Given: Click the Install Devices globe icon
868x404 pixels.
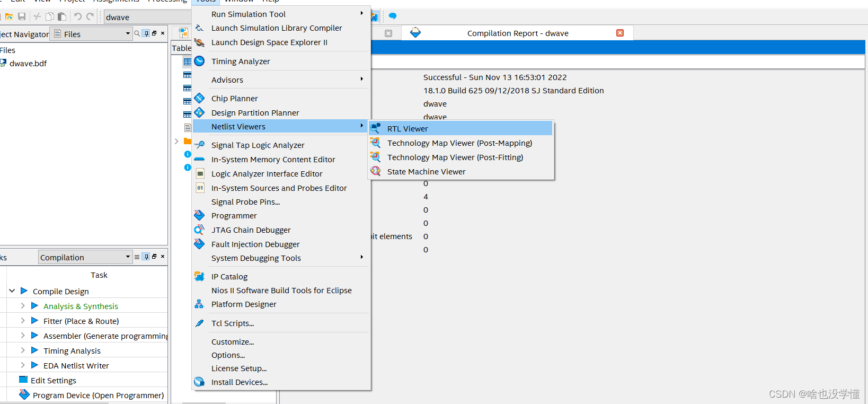Looking at the screenshot, I should pyautogui.click(x=199, y=382).
